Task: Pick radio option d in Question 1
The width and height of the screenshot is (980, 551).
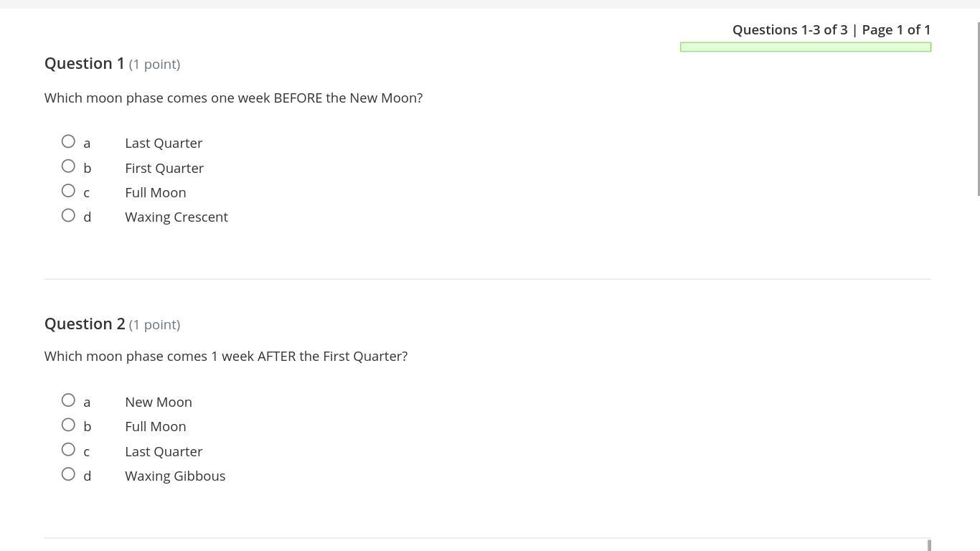Action: (x=68, y=215)
